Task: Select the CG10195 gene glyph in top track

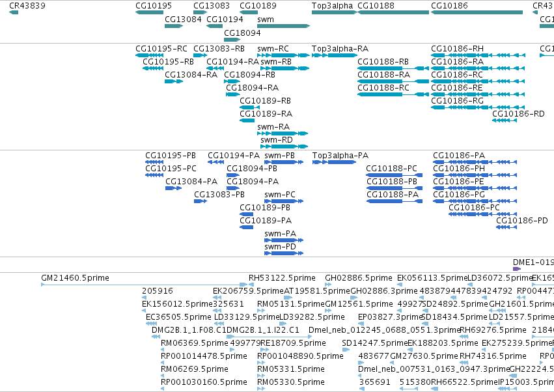Action: [150, 12]
